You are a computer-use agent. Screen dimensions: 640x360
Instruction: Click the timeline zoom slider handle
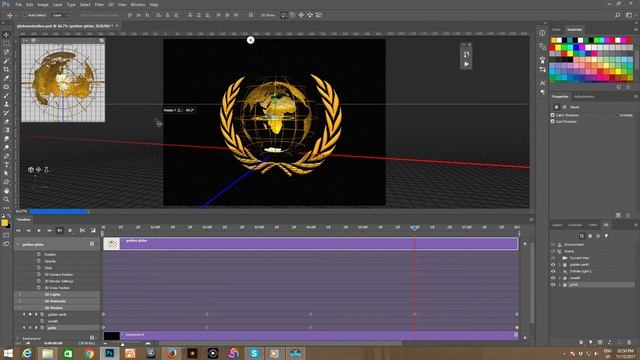(x=122, y=344)
